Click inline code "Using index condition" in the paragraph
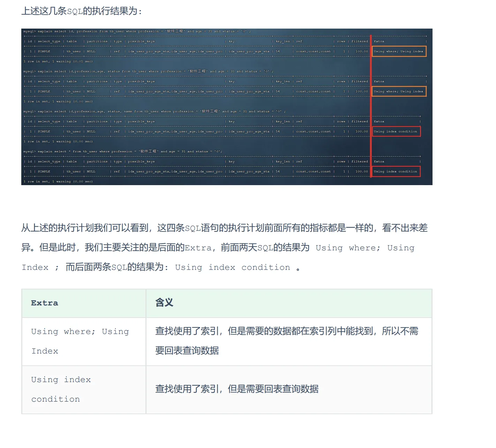This screenshot has width=496, height=448. [232, 267]
